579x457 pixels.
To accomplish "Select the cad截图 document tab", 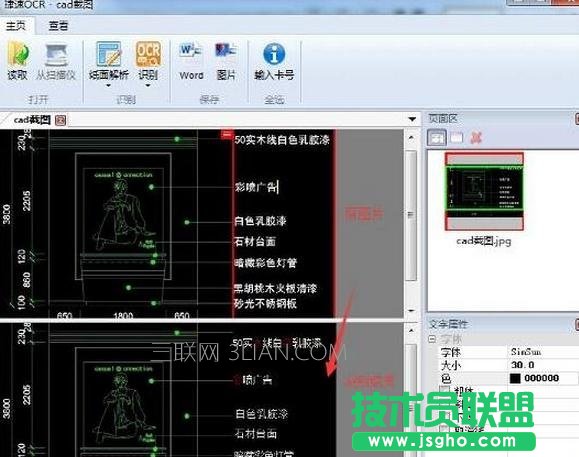I will pos(32,120).
